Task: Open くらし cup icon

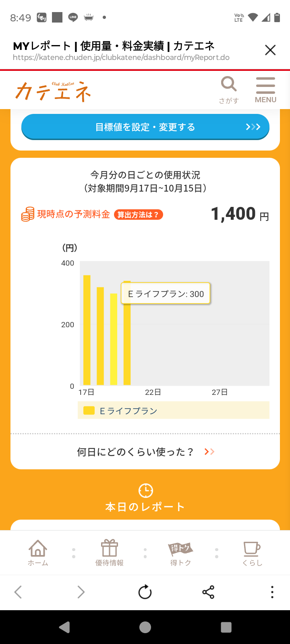Action: [x=252, y=553]
